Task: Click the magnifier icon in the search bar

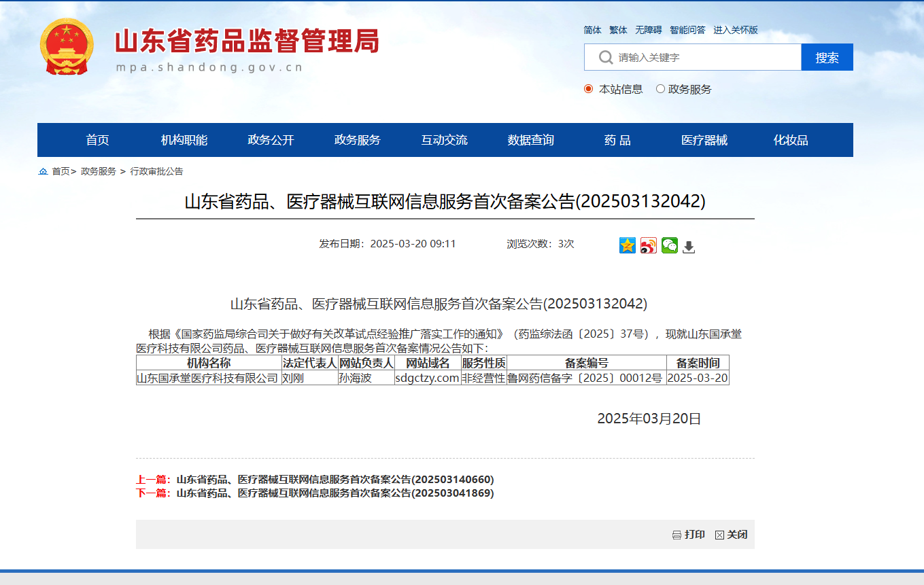Action: (x=604, y=57)
